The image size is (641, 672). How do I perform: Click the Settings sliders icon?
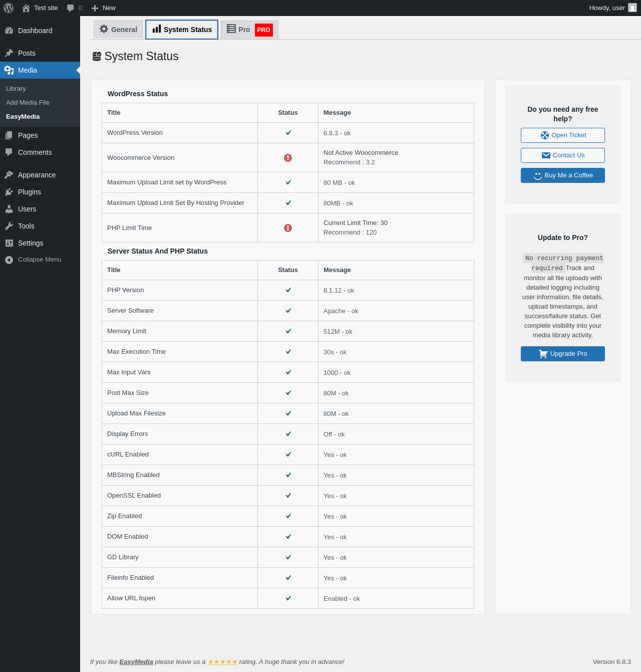coord(9,243)
